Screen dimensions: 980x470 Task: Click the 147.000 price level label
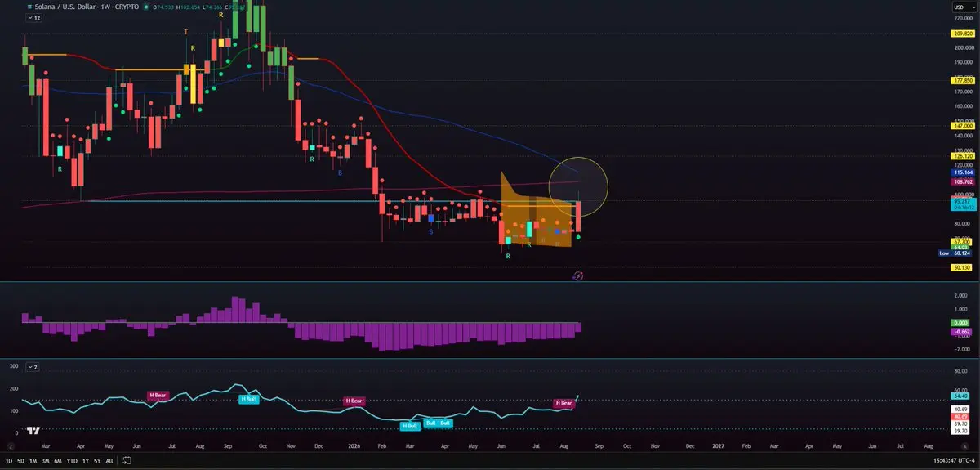(x=962, y=126)
